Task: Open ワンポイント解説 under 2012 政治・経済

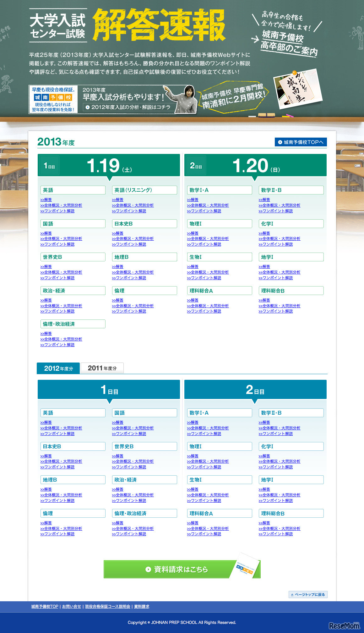Action: 129,500
